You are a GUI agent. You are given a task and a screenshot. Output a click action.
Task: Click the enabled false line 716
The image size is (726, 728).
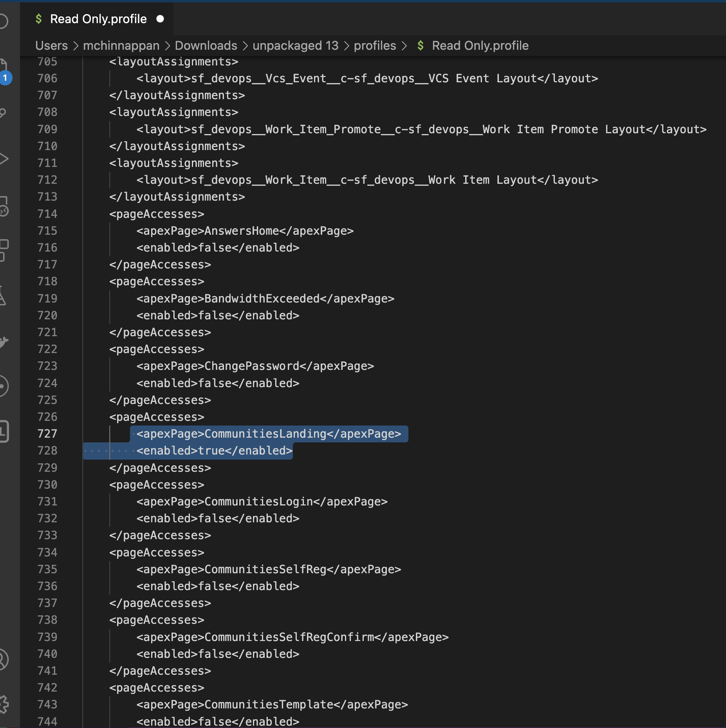[218, 248]
